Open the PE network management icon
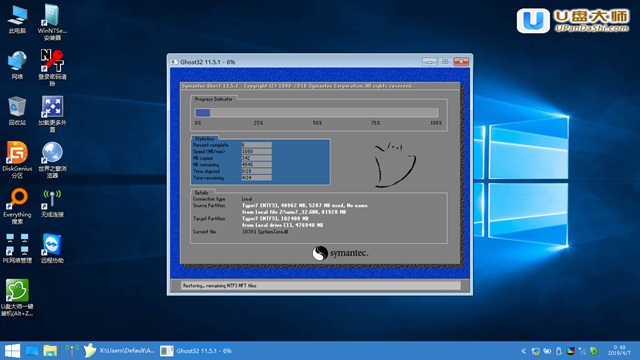 click(17, 249)
